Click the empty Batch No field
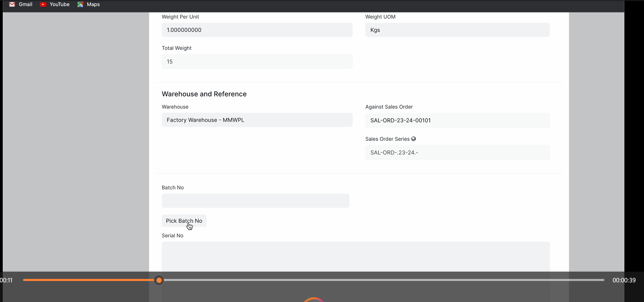The height and width of the screenshot is (302, 644). [x=256, y=200]
